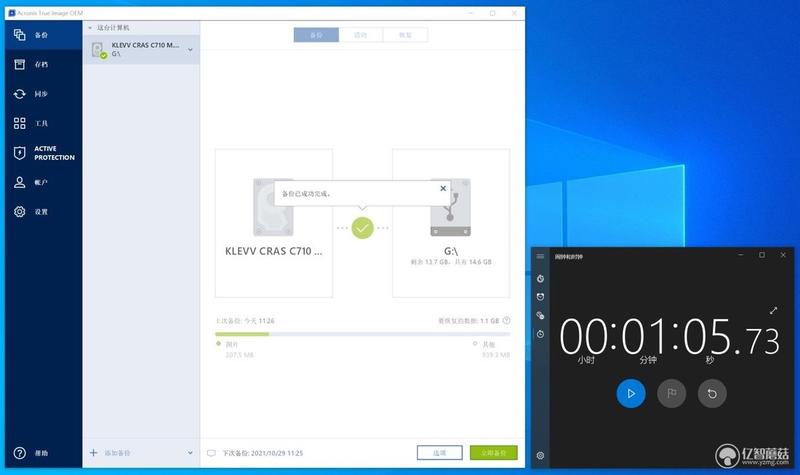Open the Alarm tab in clock app

pyautogui.click(x=540, y=297)
